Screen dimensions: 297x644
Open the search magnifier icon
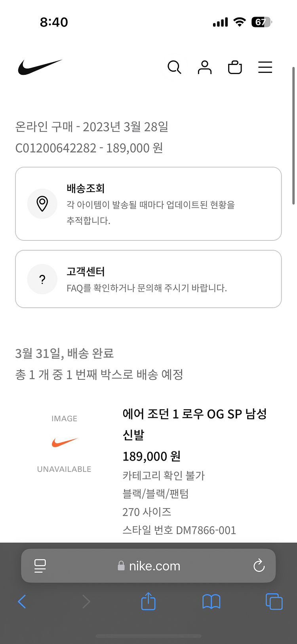click(174, 67)
